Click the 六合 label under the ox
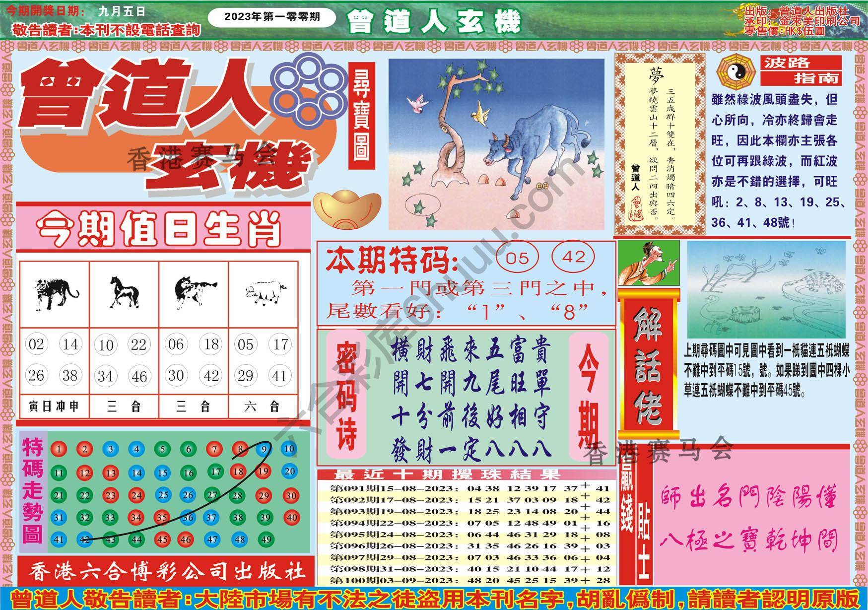 [263, 407]
